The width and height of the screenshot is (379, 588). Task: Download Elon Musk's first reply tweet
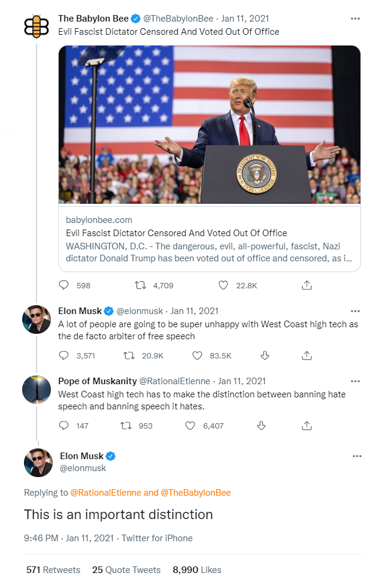tap(265, 355)
